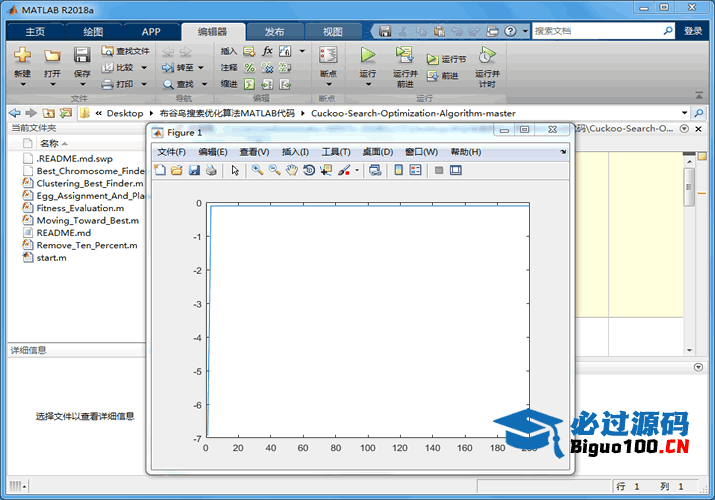Save the script with the Save icon
Screen dimensions: 715x500
(x=82, y=55)
